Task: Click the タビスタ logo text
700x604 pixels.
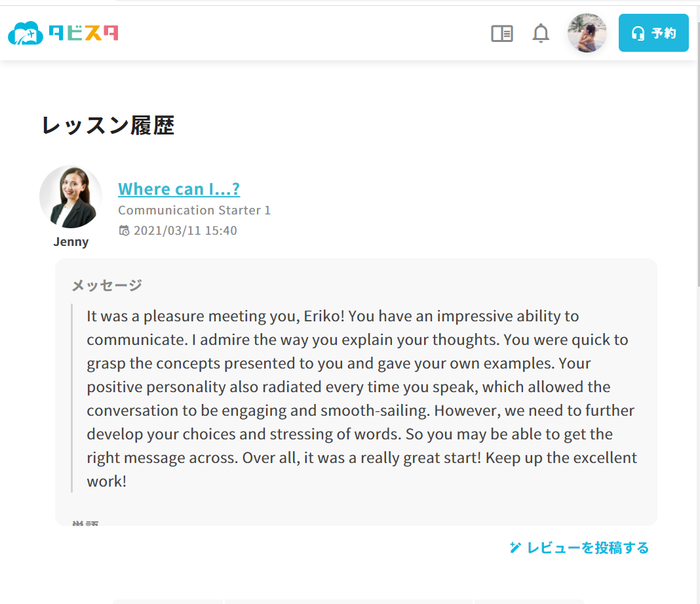Action: click(x=83, y=33)
